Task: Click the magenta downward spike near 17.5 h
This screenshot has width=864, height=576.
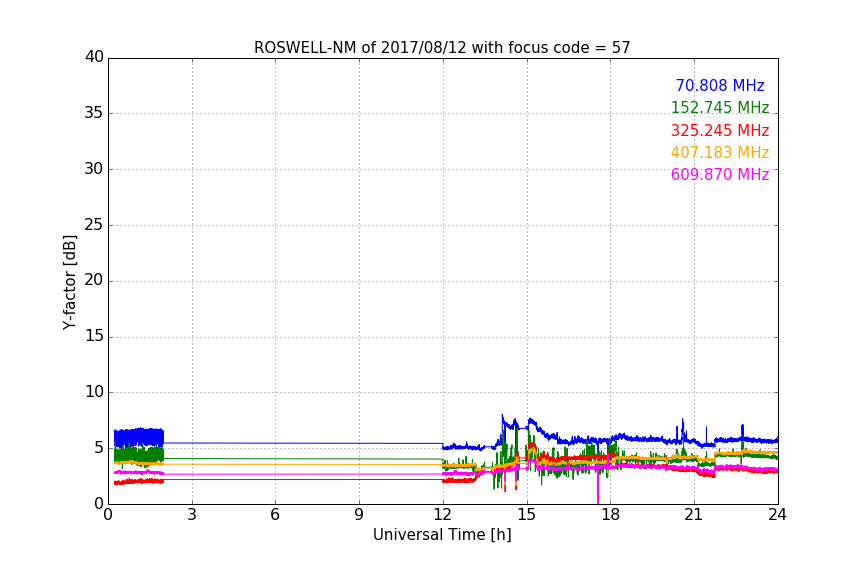Action: [x=598, y=485]
